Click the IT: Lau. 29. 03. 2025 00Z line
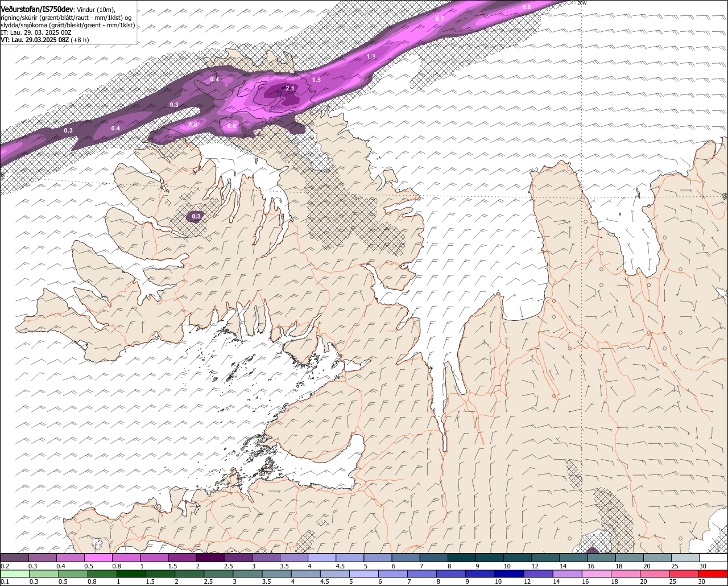Image resolution: width=728 pixels, height=586 pixels. 36,32
